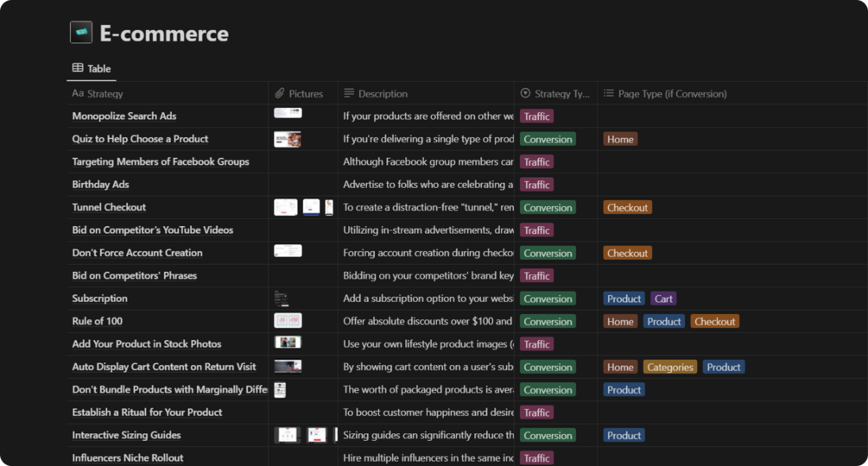868x466 pixels.
Task: Click the multi-select list icon beside Page Type
Action: pos(609,93)
